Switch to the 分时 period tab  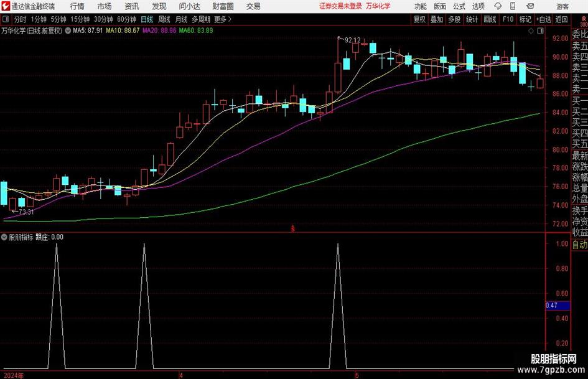click(x=20, y=19)
